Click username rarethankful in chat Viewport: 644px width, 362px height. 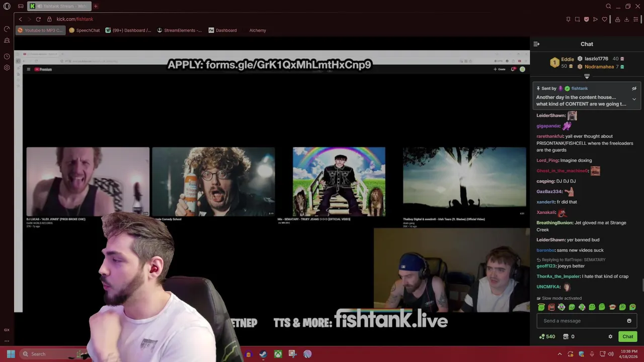(x=549, y=136)
